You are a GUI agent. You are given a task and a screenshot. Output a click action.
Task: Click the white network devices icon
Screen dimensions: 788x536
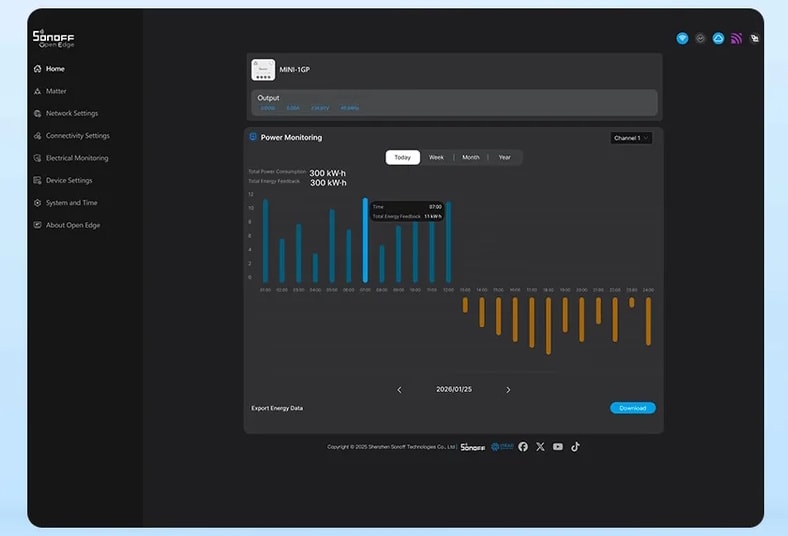(754, 38)
